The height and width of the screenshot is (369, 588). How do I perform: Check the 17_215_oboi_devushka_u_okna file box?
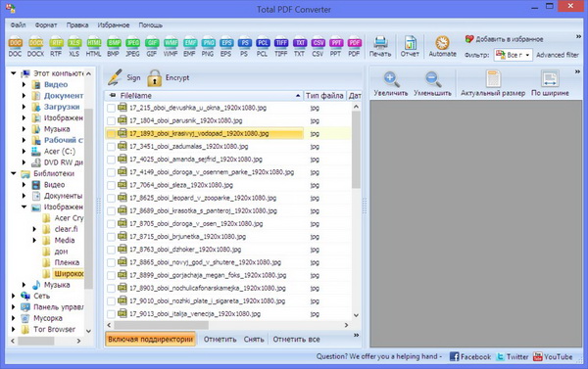pos(111,109)
